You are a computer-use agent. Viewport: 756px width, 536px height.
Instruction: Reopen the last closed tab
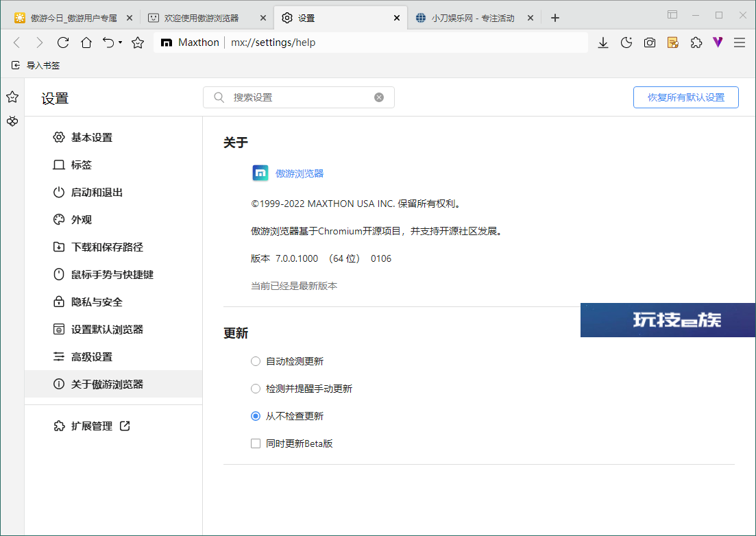pos(108,43)
